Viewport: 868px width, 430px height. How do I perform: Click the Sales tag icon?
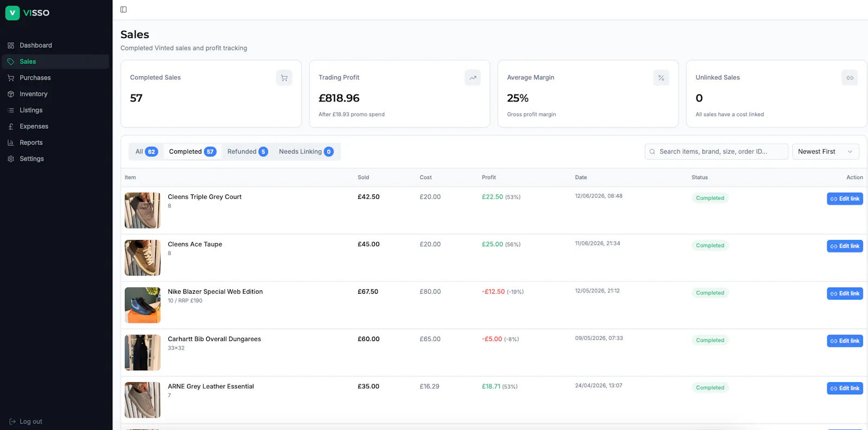point(11,62)
